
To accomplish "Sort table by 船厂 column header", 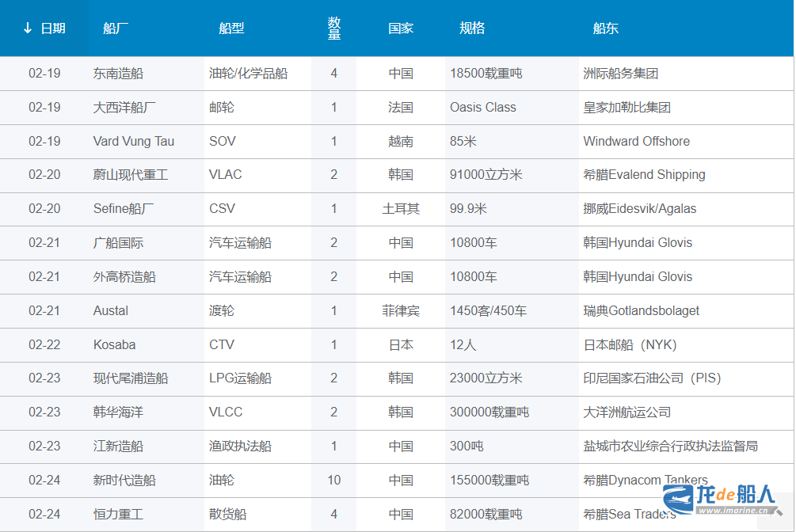I will click(116, 28).
